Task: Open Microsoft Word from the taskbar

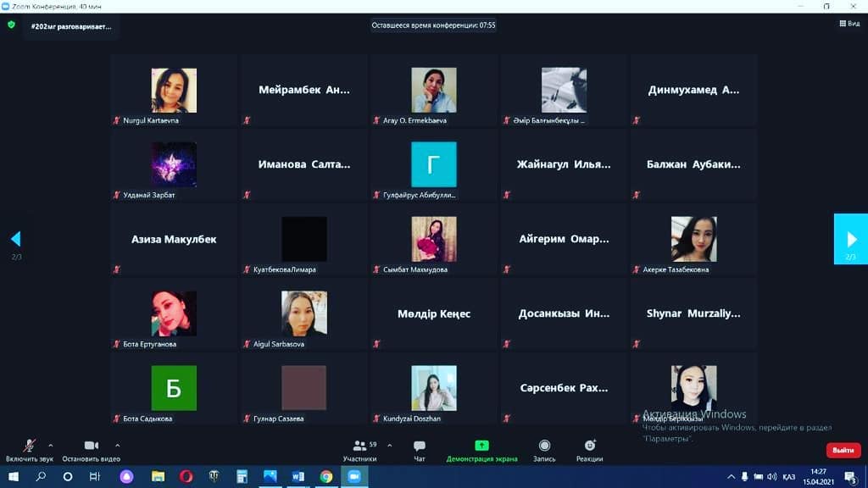Action: (x=298, y=477)
